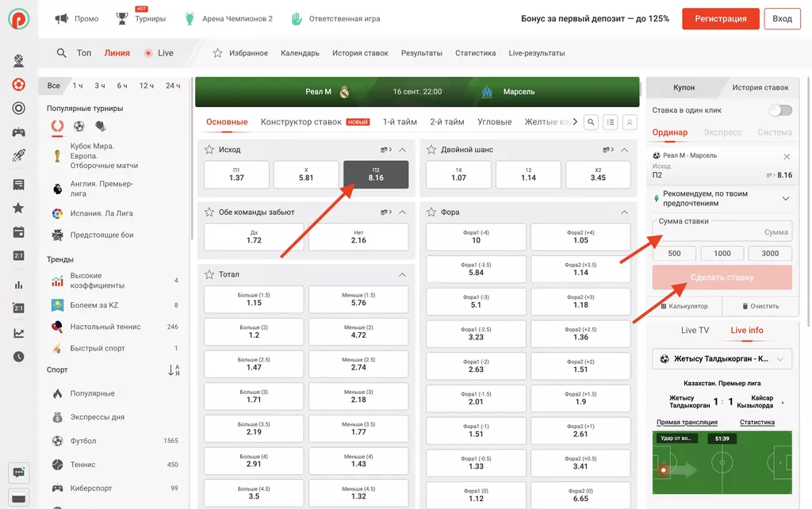
Task: Click the search magnifier icon near Топ
Action: (61, 53)
